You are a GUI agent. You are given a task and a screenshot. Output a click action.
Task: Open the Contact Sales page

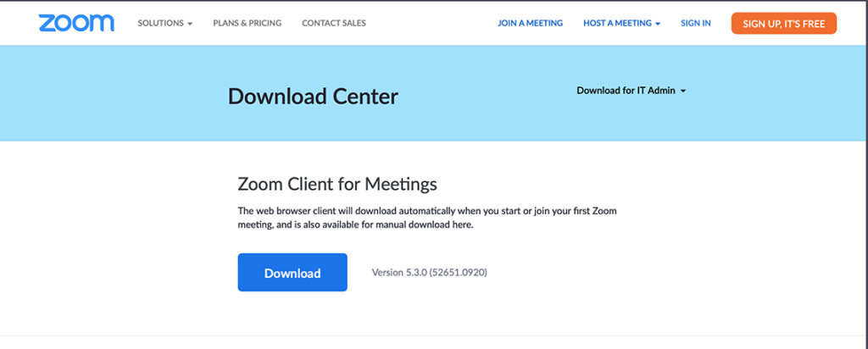tap(334, 23)
